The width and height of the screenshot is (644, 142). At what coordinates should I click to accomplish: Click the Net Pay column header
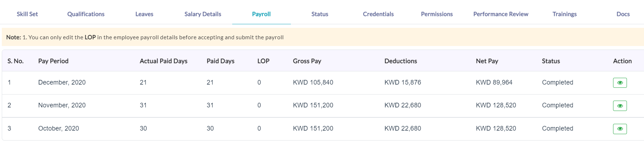click(487, 61)
